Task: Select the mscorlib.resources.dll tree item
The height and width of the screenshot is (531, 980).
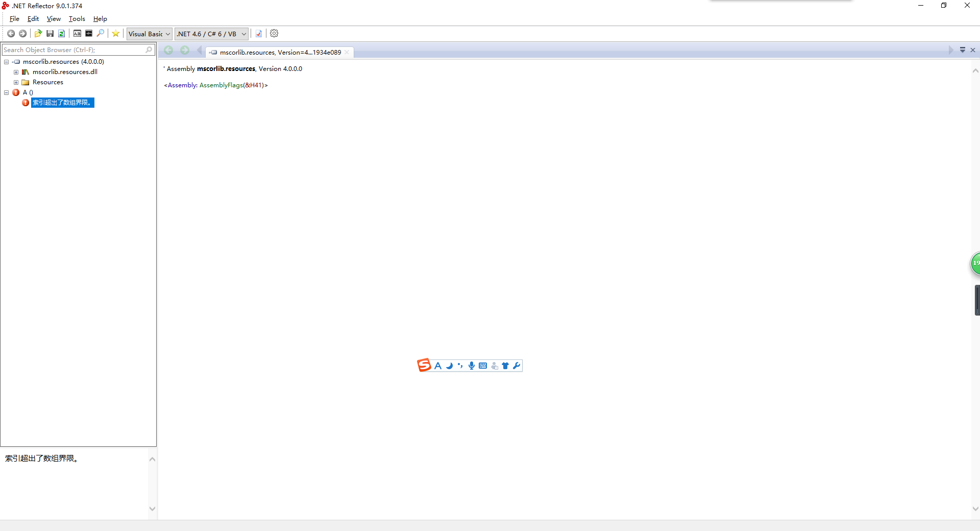Action: point(65,72)
